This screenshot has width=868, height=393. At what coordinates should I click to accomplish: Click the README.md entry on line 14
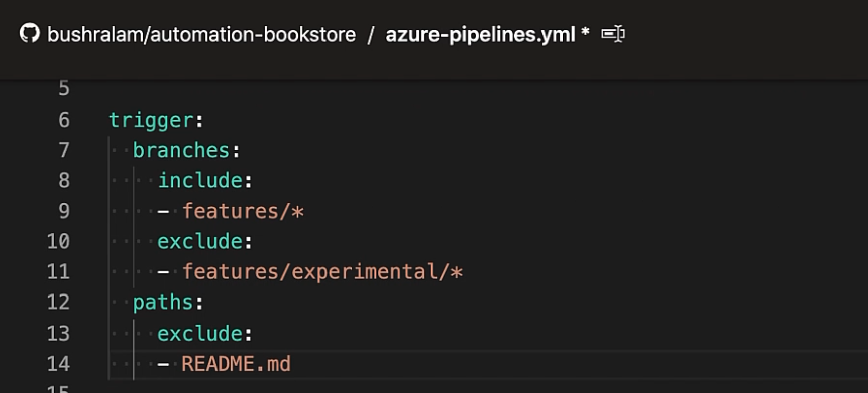pos(236,364)
